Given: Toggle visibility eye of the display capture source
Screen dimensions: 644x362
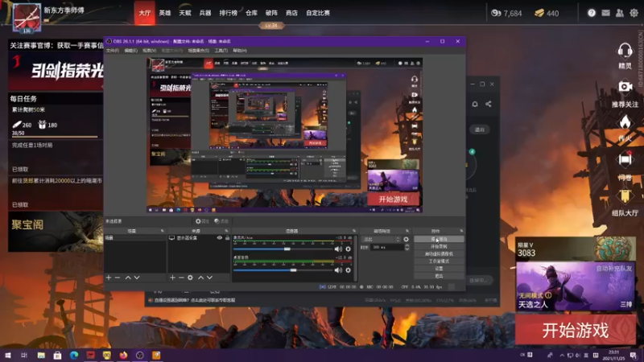Looking at the screenshot, I should [x=219, y=238].
